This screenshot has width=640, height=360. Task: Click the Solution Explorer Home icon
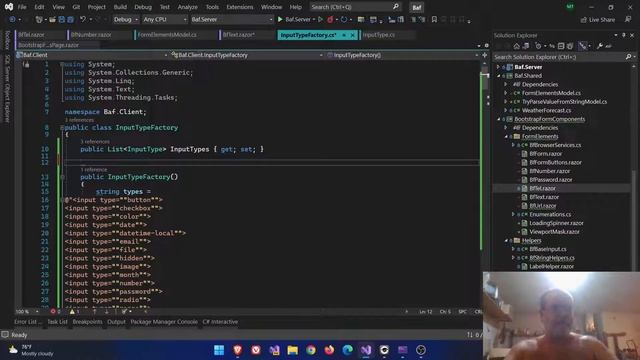(x=516, y=46)
